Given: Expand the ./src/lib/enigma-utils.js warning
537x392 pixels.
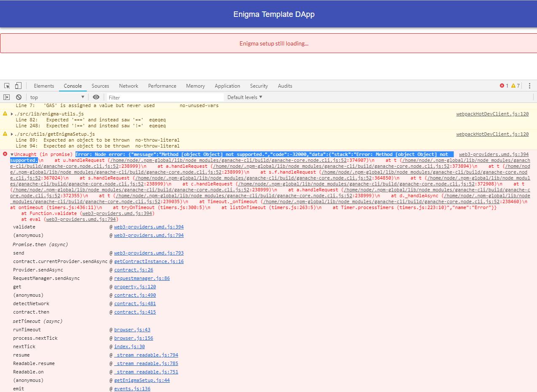Looking at the screenshot, I should tap(12, 114).
